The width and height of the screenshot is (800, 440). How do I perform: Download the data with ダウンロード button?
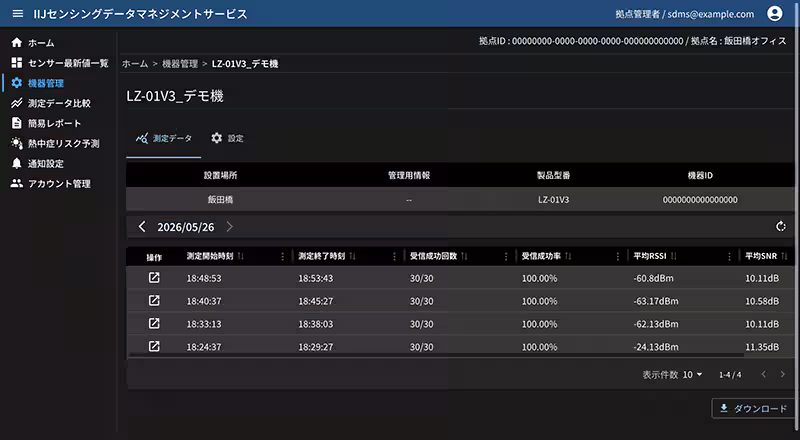[x=753, y=408]
